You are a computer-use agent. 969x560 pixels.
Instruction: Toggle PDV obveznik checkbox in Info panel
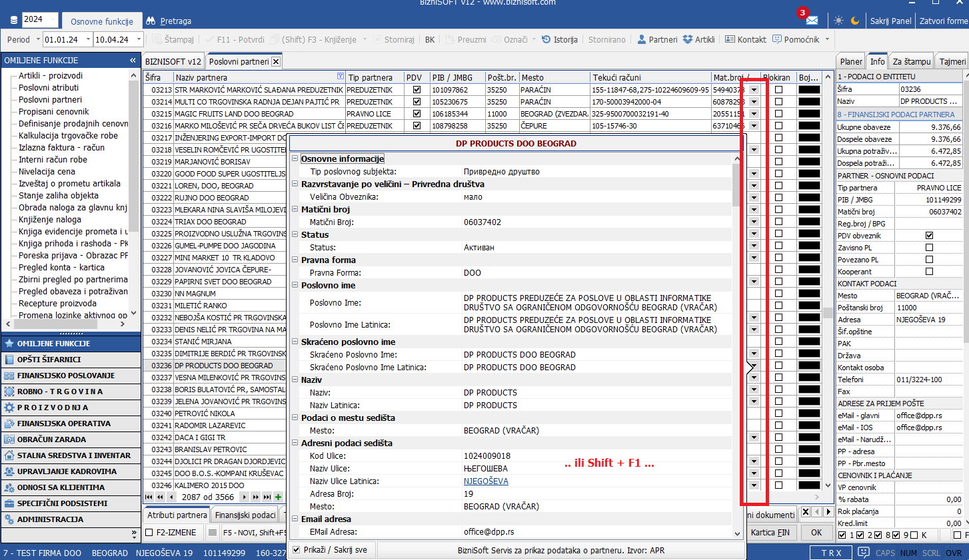[929, 236]
